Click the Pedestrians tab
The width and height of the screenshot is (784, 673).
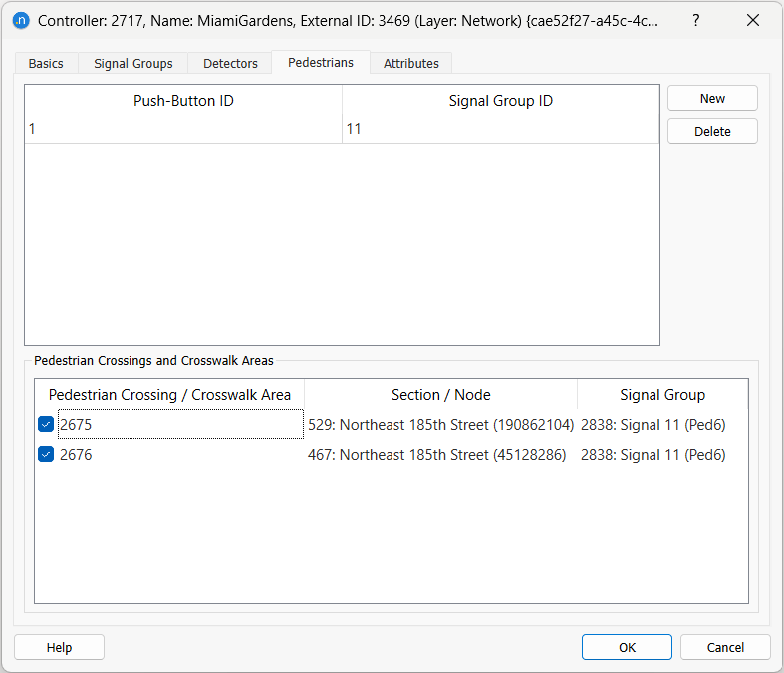pos(321,62)
